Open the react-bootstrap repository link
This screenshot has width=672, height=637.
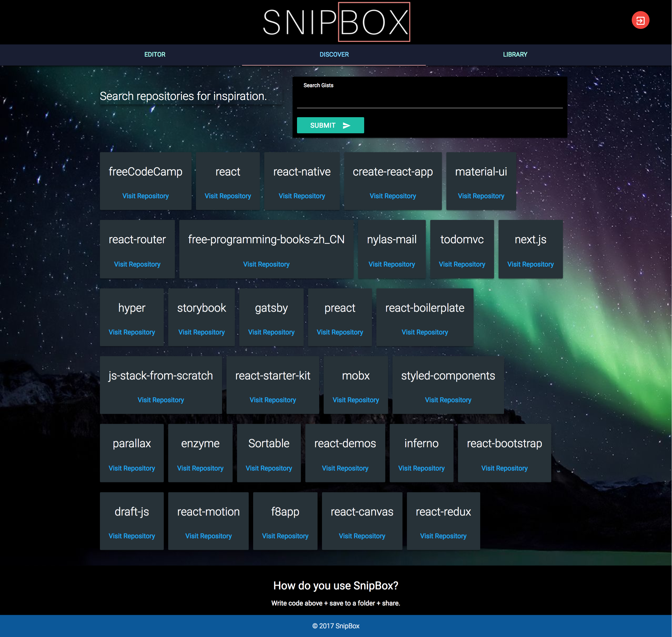(504, 468)
